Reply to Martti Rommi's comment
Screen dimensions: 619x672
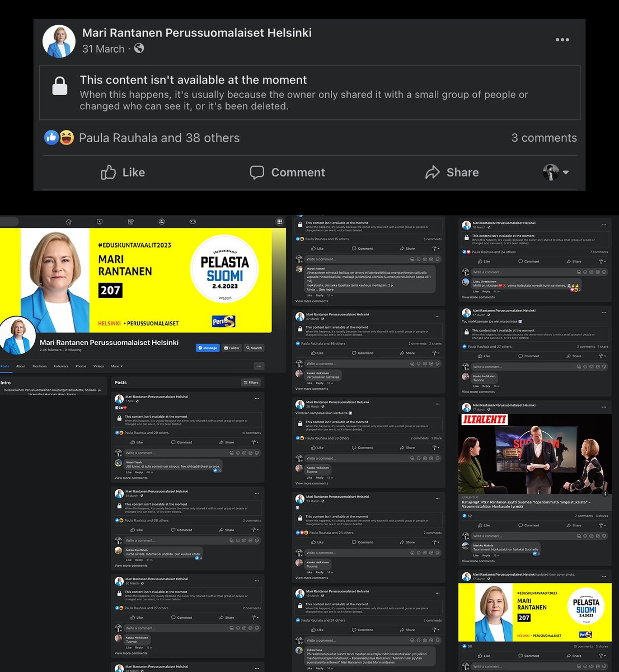(x=320, y=295)
